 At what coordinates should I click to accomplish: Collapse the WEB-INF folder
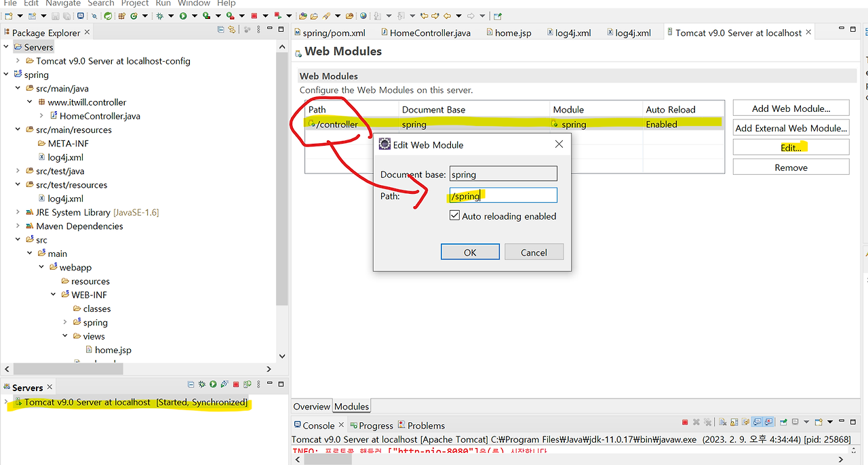[54, 295]
